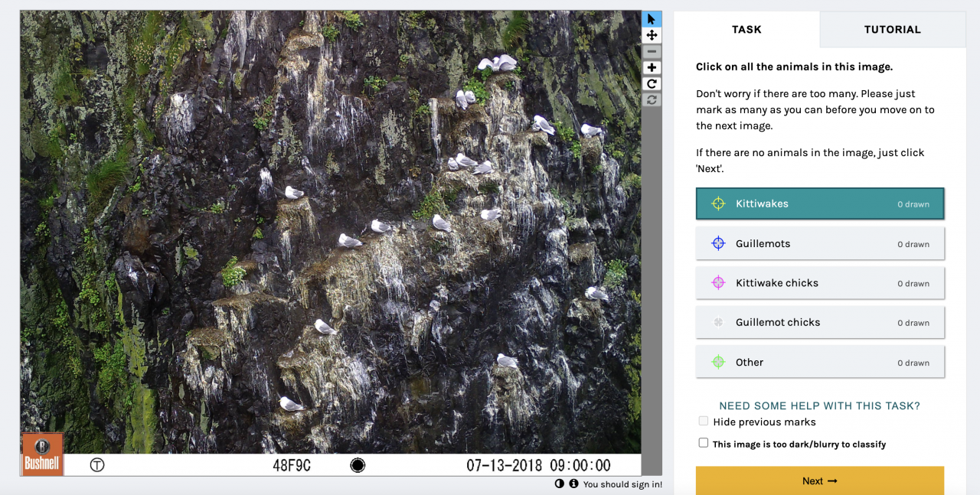The image size is (980, 495).
Task: Click the 'You should sign in!' message
Action: point(622,484)
